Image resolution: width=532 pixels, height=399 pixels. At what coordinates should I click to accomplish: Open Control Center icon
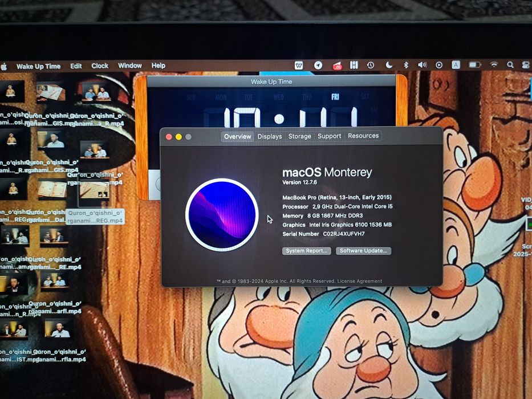[x=526, y=65]
